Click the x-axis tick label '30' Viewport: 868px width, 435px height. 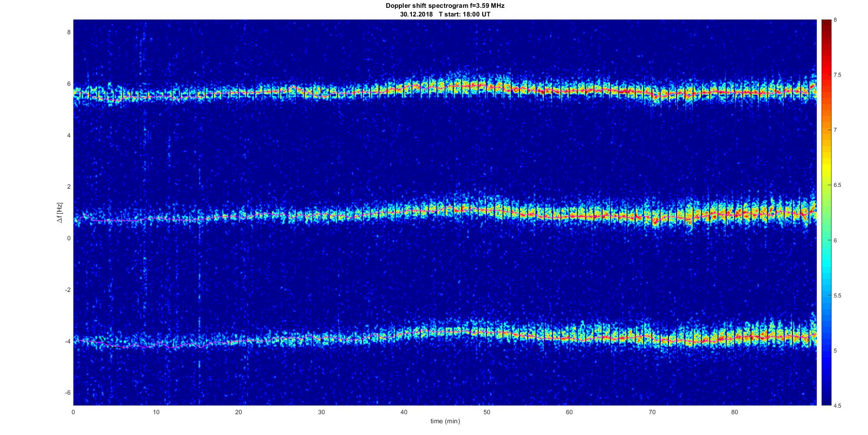point(321,412)
